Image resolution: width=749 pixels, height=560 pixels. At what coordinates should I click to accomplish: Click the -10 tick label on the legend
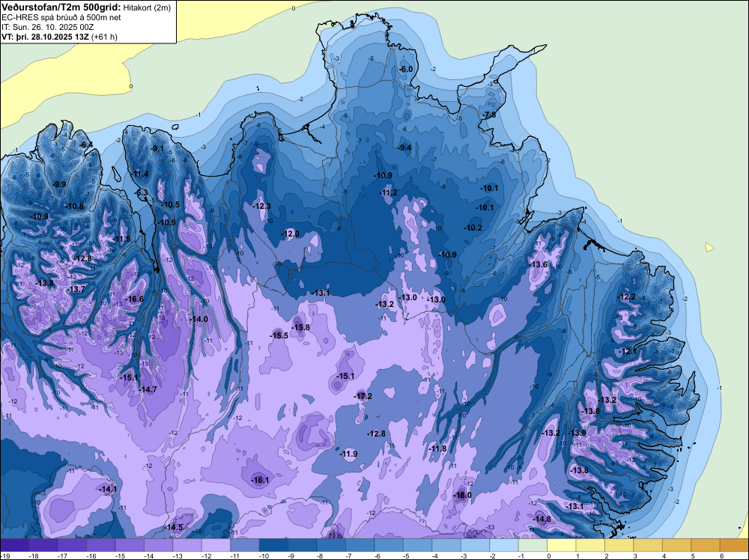pos(264,556)
